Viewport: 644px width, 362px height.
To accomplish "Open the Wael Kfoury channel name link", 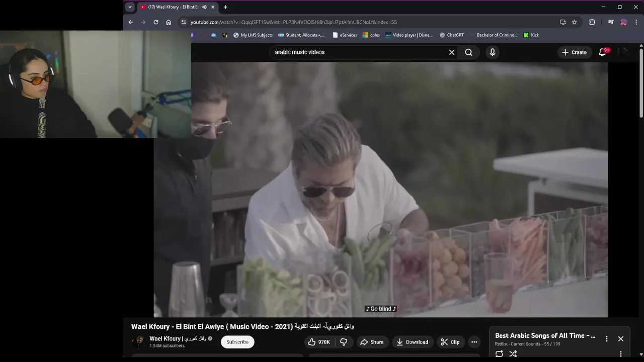I will click(x=178, y=338).
